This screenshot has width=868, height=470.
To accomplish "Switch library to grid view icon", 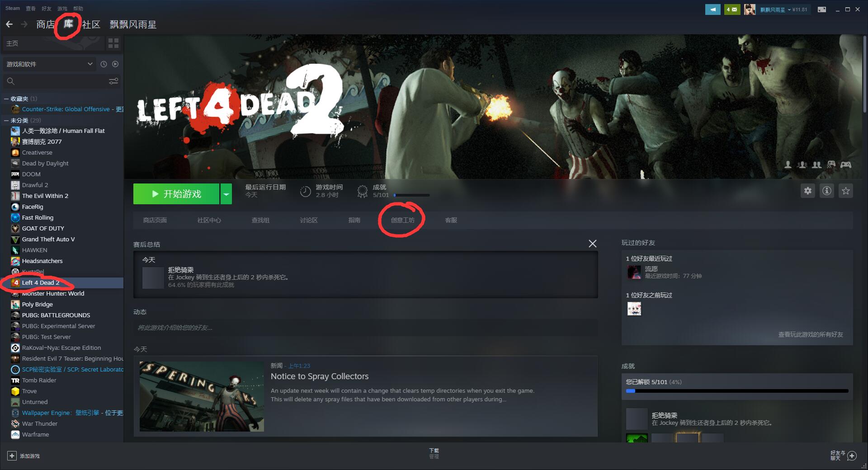I will 113,43.
